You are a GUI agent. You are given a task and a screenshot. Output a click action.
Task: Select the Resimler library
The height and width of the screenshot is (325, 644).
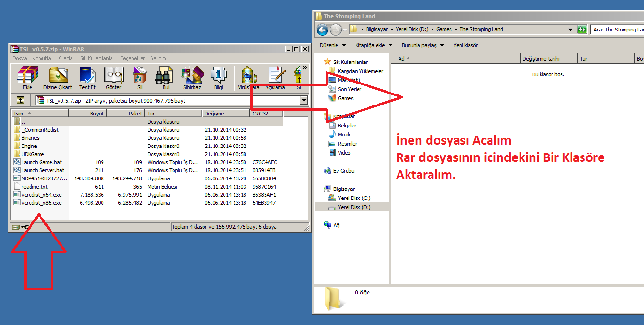(343, 144)
